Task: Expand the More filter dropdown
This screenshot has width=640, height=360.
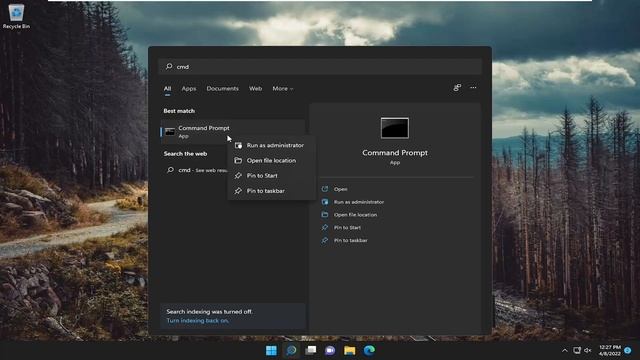Action: [282, 89]
